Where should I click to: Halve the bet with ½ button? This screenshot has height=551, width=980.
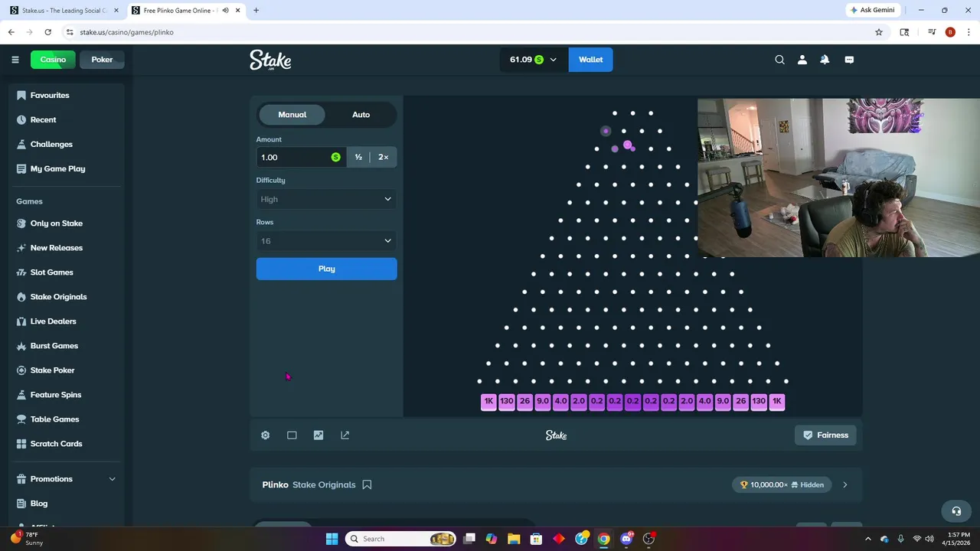tap(358, 157)
